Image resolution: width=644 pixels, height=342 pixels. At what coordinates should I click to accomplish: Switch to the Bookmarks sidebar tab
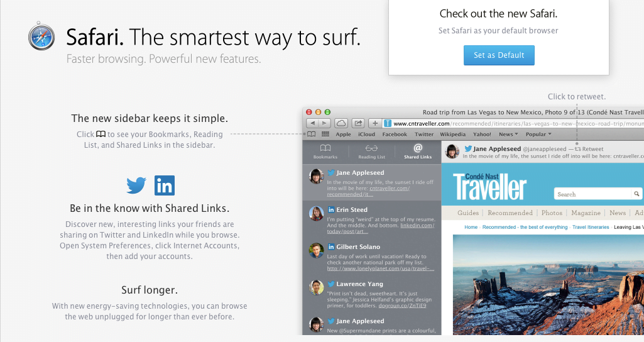click(325, 152)
